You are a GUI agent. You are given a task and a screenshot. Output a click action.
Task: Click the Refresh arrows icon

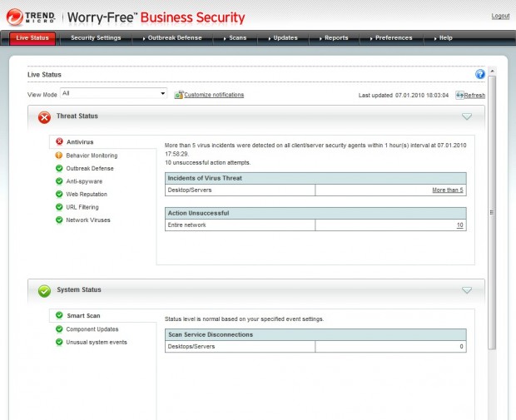click(459, 96)
